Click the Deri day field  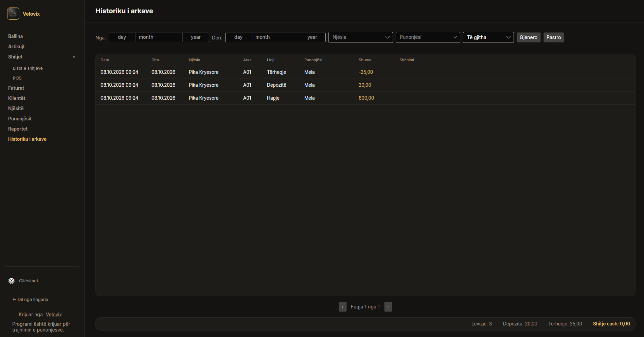point(238,37)
